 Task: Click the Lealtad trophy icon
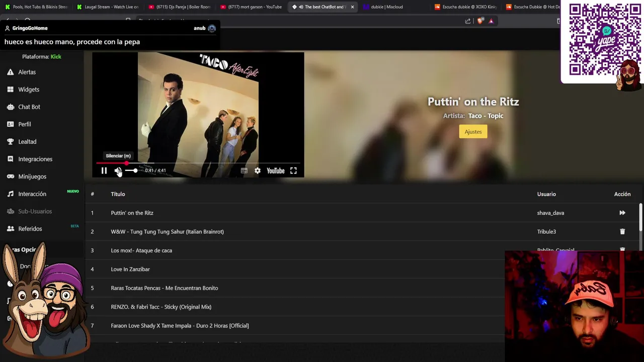[x=10, y=142]
